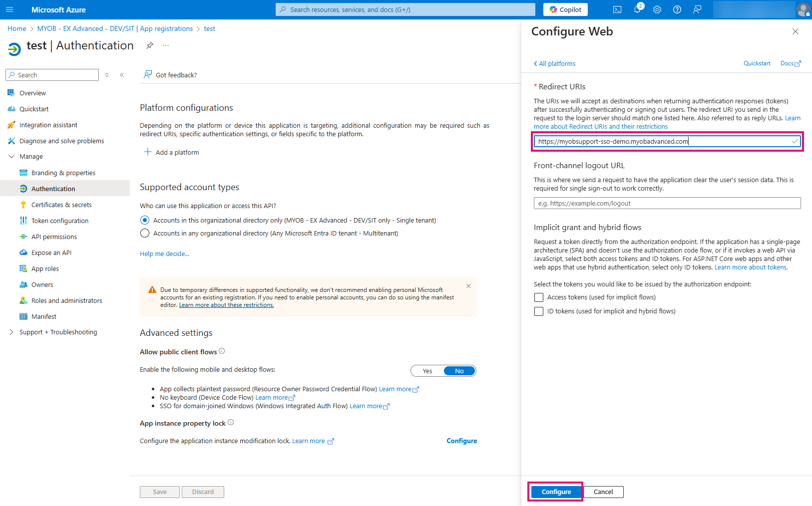This screenshot has height=506, width=812.
Task: Open the notifications bell
Action: (x=638, y=9)
